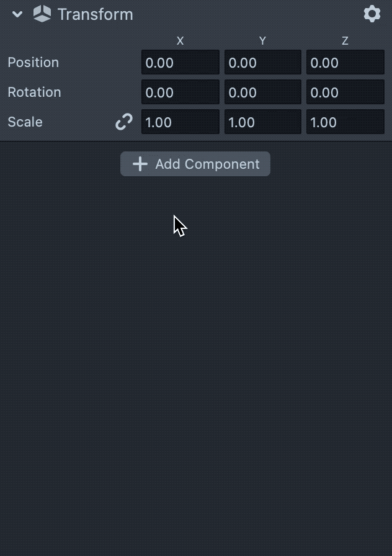Select the Rotation X value field
This screenshot has width=392, height=556.
point(180,92)
